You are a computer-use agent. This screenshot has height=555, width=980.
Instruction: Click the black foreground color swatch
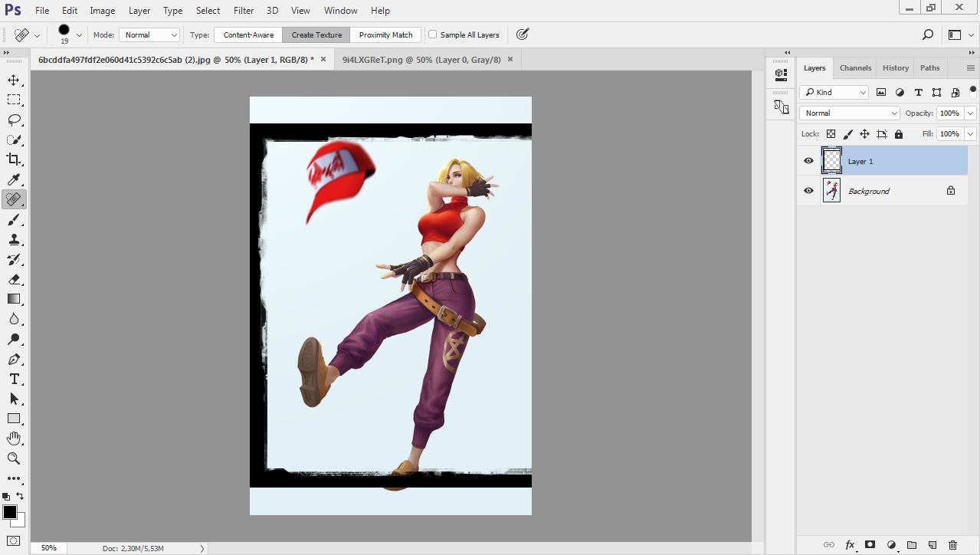click(10, 512)
